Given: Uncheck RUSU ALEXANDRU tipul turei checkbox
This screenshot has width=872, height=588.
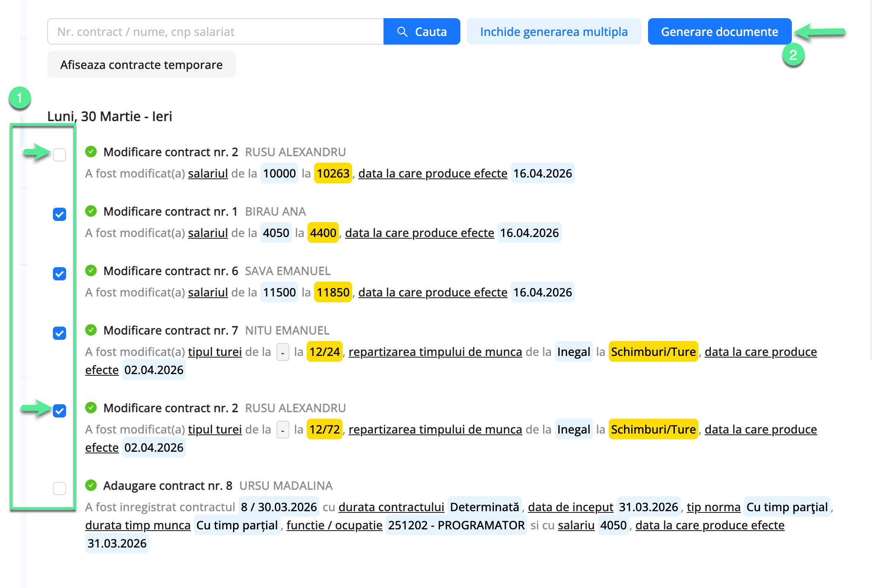Looking at the screenshot, I should (x=60, y=411).
